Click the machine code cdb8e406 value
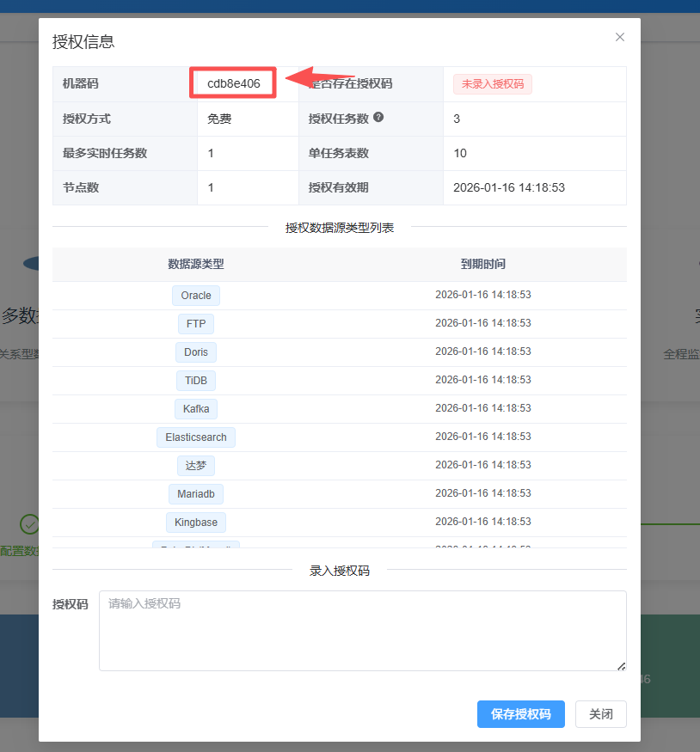Viewport: 700px width, 752px height. (233, 83)
